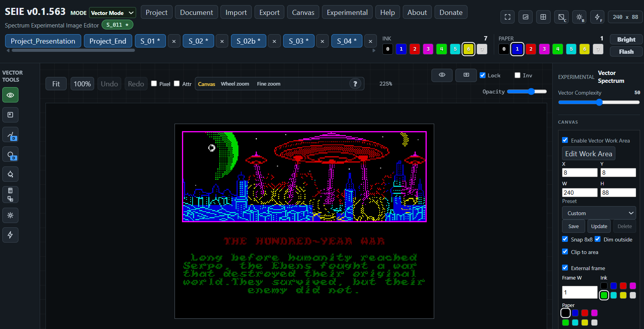Disable Enable Vector Work Area checkbox

[x=565, y=140]
